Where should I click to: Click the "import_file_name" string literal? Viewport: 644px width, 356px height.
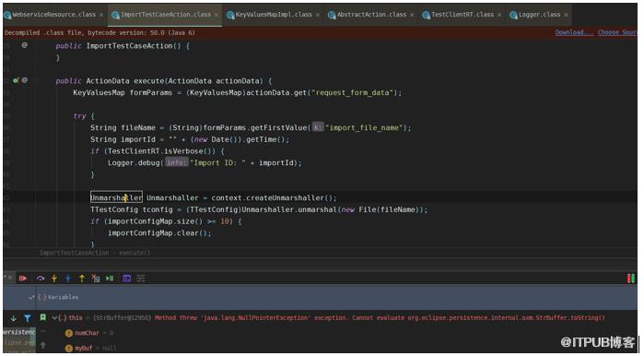(364, 128)
